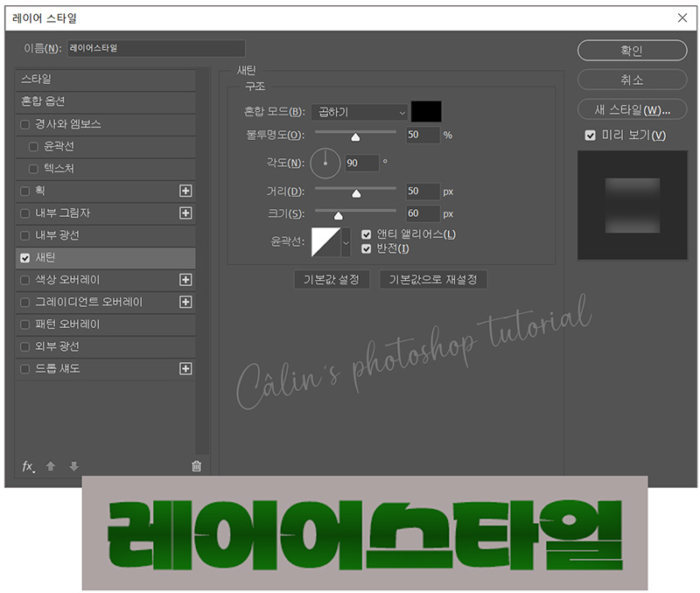Cancel with the 취소 button
Image resolution: width=700 pixels, height=593 pixels.
[632, 80]
